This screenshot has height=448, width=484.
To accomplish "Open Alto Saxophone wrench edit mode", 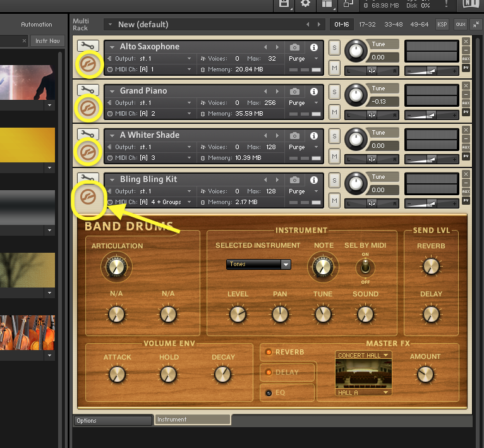I will click(88, 46).
